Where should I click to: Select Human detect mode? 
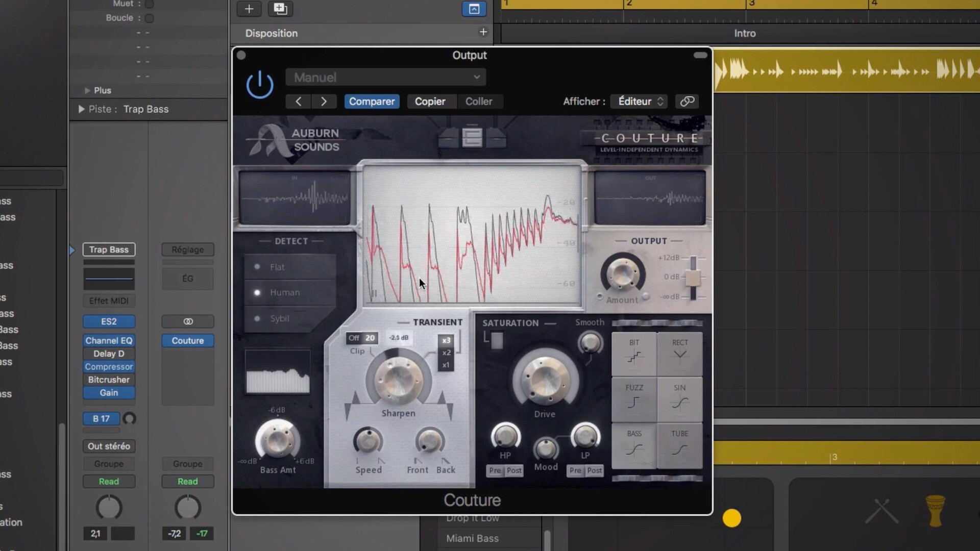[290, 292]
